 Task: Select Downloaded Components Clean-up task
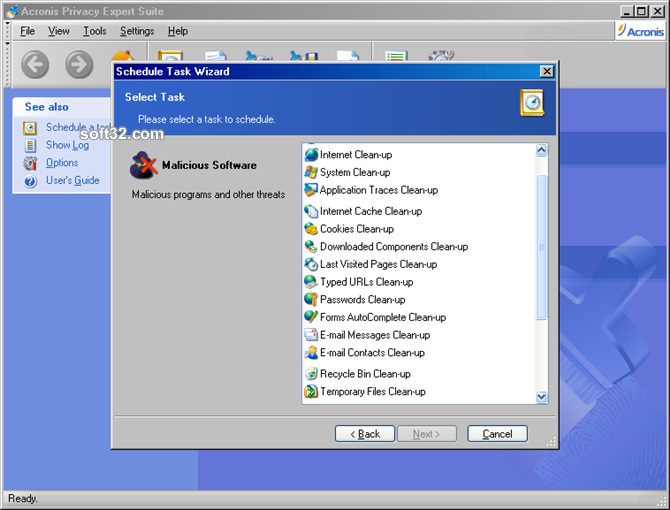[394, 246]
